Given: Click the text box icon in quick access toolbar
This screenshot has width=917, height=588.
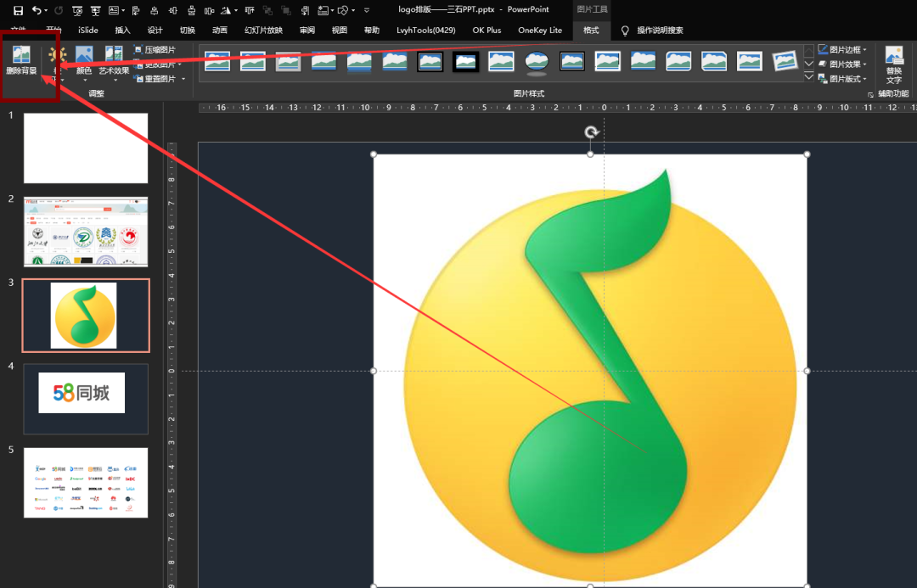Looking at the screenshot, I should [x=114, y=10].
